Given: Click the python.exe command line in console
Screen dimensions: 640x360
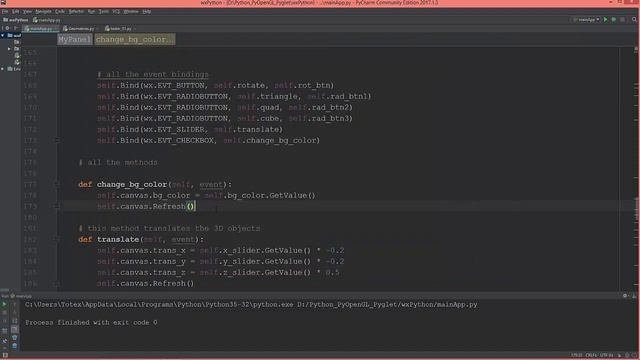Looking at the screenshot, I should (251, 304).
